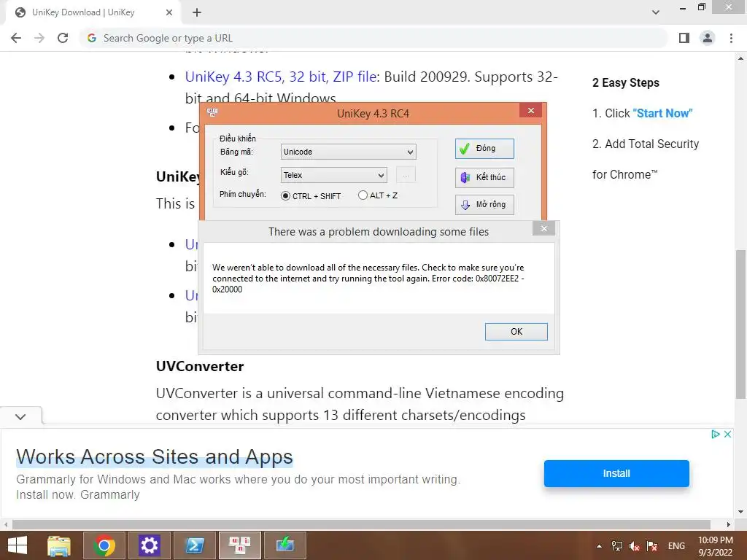The height and width of the screenshot is (560, 747).
Task: Open the Bảng mã Unicode dropdown
Action: tap(348, 152)
